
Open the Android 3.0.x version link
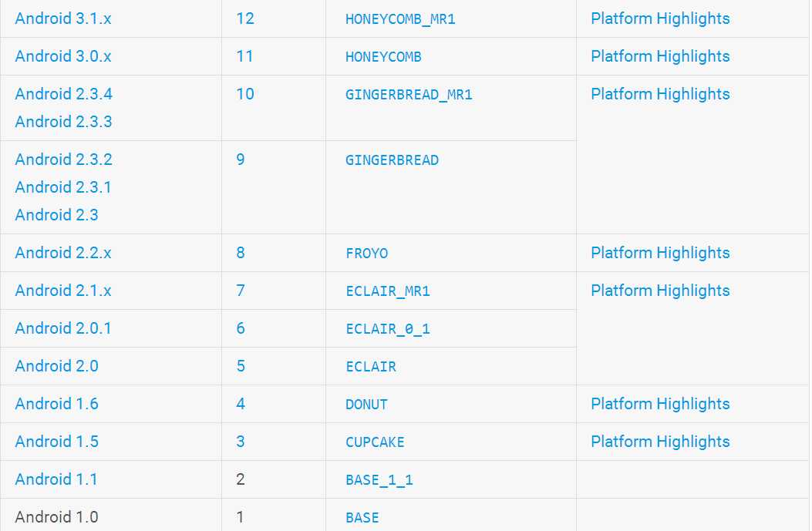(x=63, y=56)
